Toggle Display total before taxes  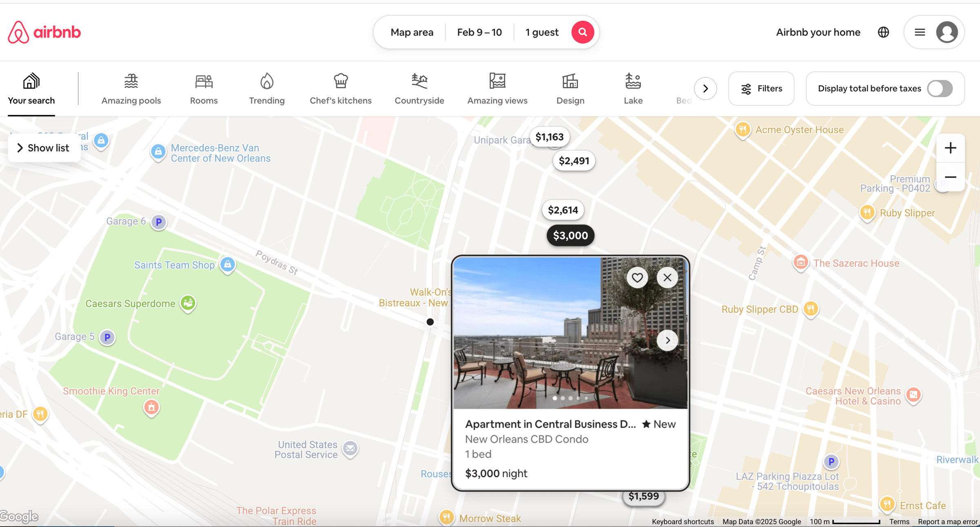pyautogui.click(x=940, y=89)
